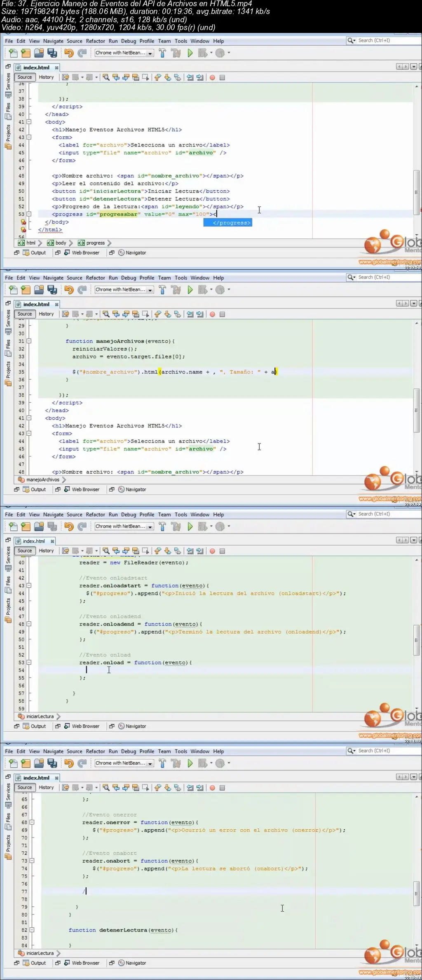
Task: Click error hint bulb beside </html> line
Action: (x=23, y=230)
